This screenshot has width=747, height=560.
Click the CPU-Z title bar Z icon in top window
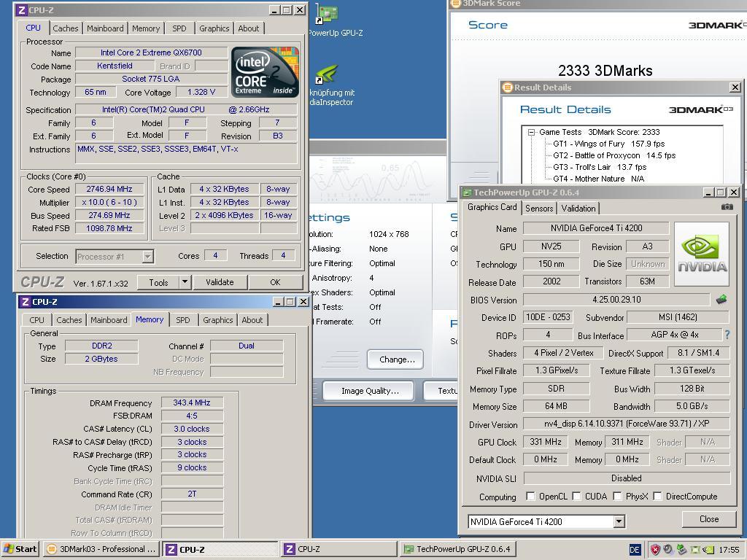click(21, 10)
